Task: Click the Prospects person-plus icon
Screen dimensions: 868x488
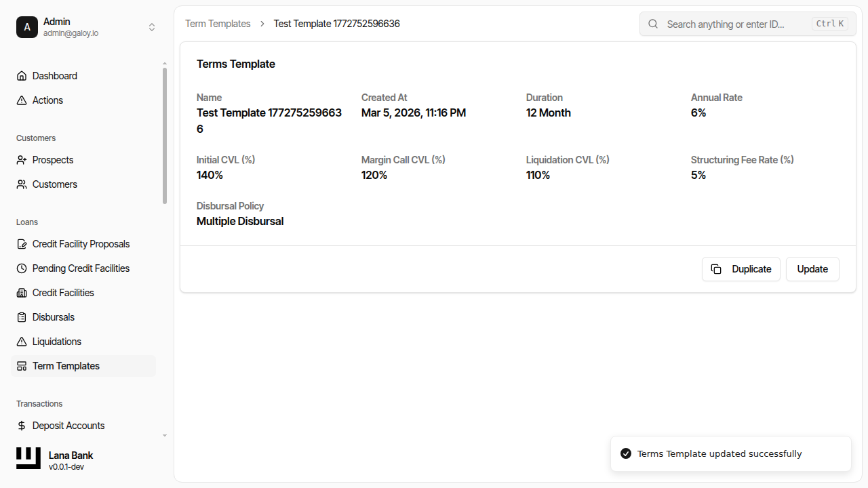Action: [x=22, y=160]
